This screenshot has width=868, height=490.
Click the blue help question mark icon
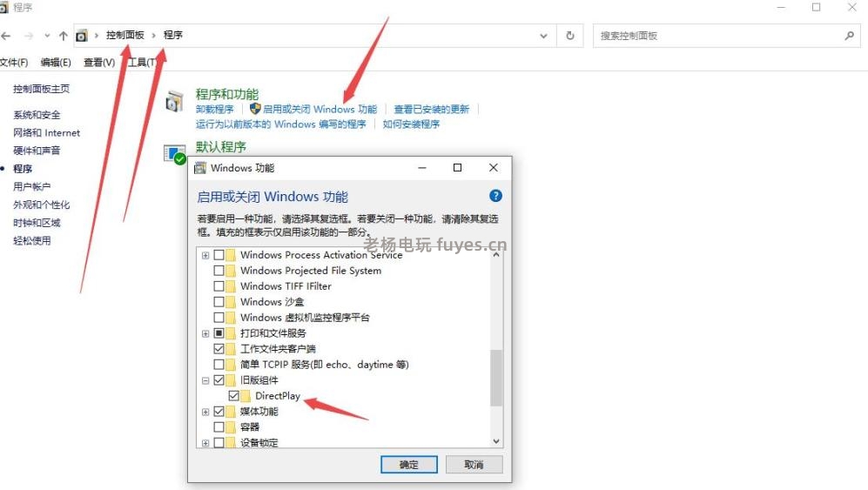point(495,196)
